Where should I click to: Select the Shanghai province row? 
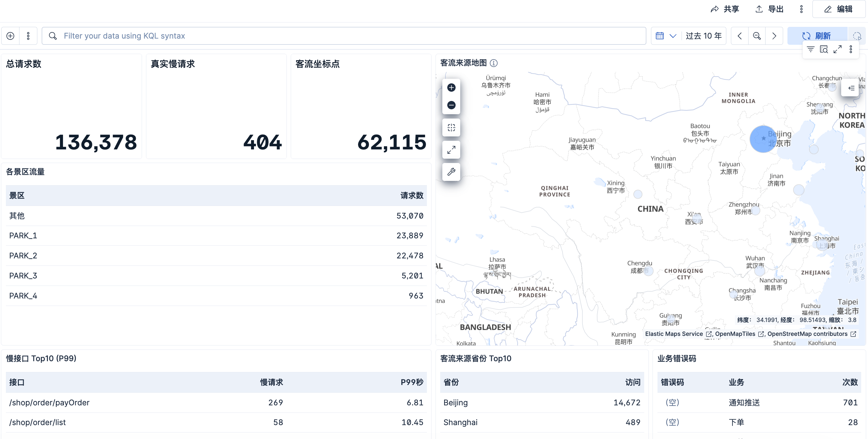point(542,423)
